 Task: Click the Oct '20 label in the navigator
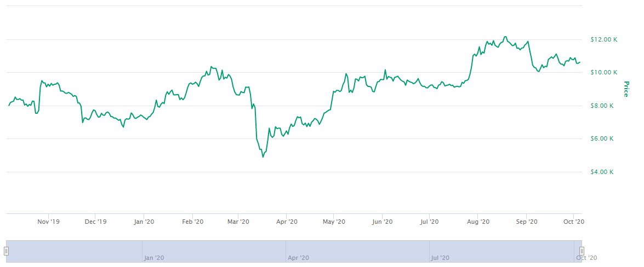[x=586, y=258]
